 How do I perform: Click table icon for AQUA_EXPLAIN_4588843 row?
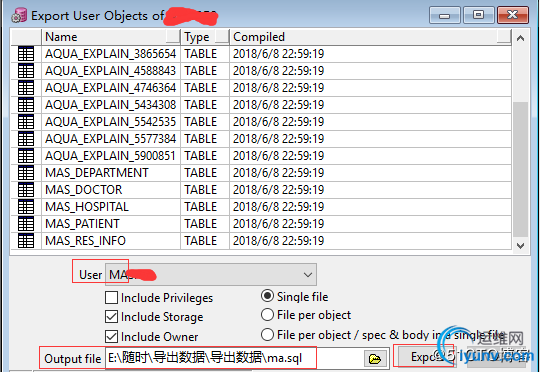click(x=26, y=71)
